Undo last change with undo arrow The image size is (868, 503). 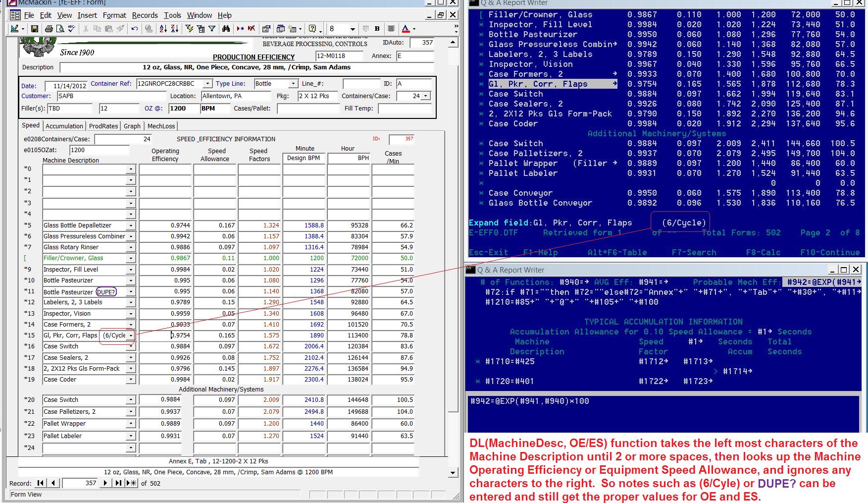(134, 29)
